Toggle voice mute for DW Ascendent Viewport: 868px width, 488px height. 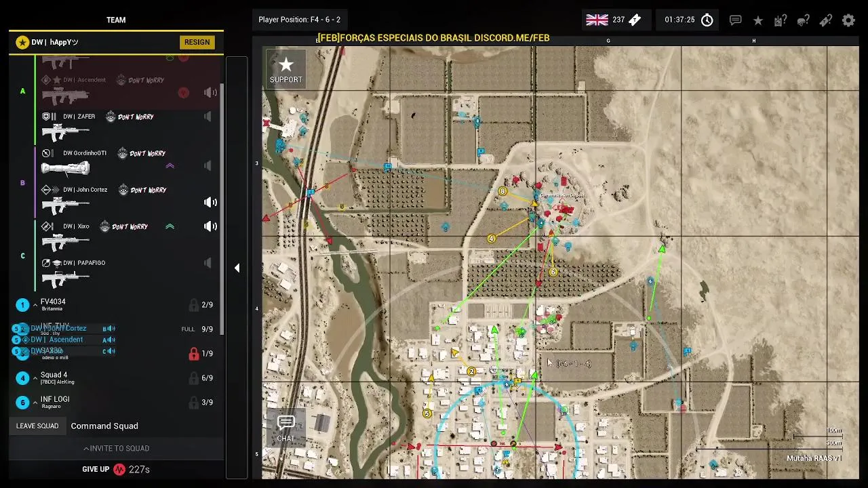[211, 92]
